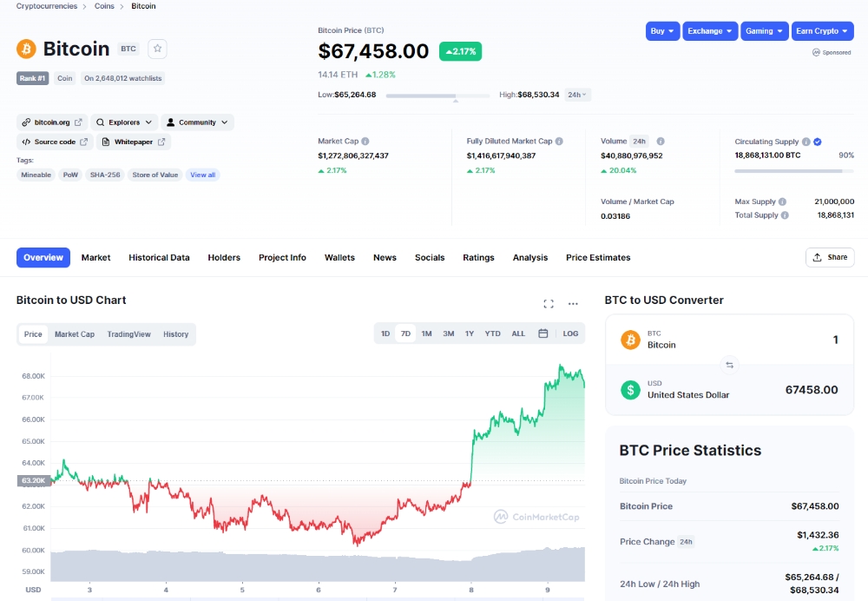
Task: Switch to the Market tab
Action: tap(95, 258)
